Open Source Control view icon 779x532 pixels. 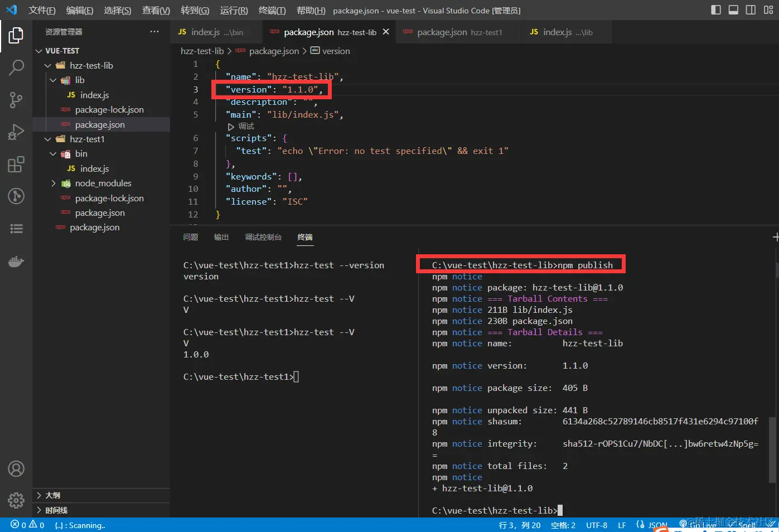(x=16, y=100)
